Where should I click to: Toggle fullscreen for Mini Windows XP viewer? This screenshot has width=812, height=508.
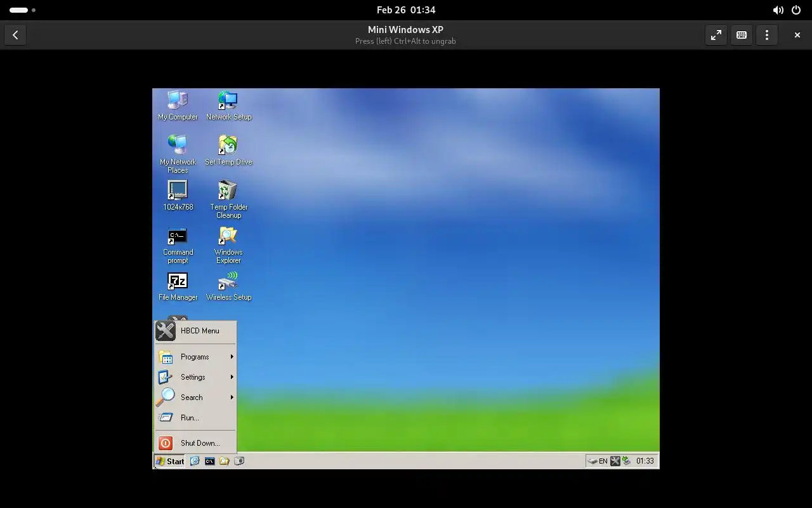[716, 35]
